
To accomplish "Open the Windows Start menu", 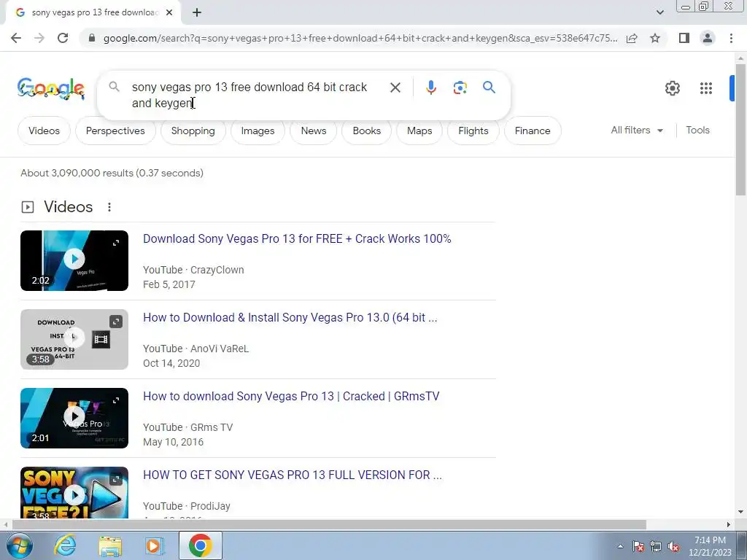I will tap(18, 545).
